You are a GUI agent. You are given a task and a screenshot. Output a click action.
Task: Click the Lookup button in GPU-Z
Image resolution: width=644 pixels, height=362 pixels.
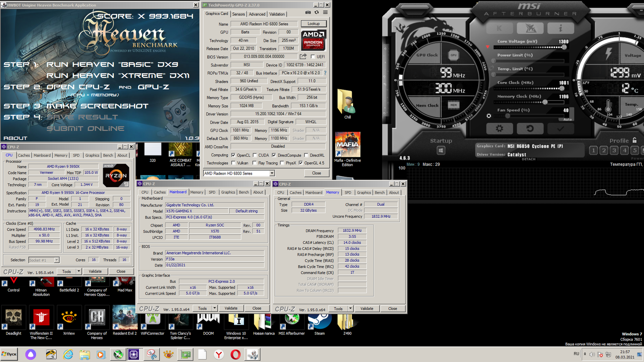coord(314,24)
